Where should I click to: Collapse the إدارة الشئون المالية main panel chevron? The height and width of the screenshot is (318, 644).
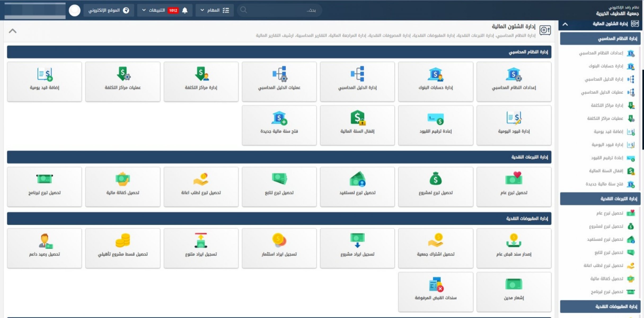[12, 31]
